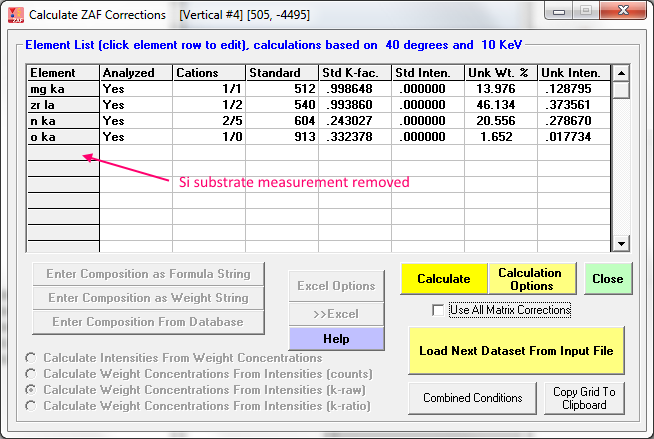Screen dimensions: 654x439
Task: Click the yellow Calculate button
Action: [443, 279]
